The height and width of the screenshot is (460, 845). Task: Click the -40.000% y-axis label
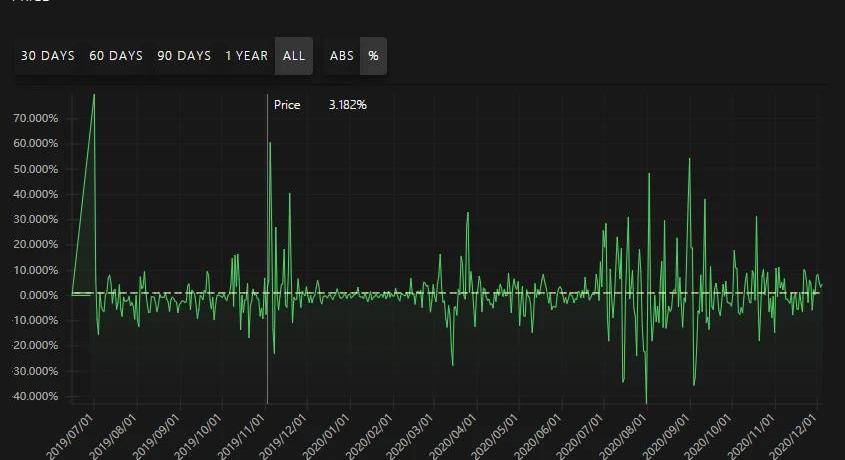pyautogui.click(x=36, y=397)
